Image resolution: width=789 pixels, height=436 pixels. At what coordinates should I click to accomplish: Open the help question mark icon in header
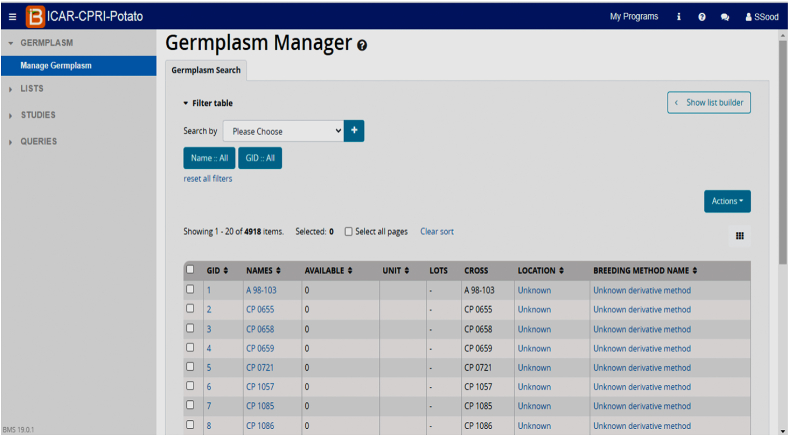pos(702,16)
